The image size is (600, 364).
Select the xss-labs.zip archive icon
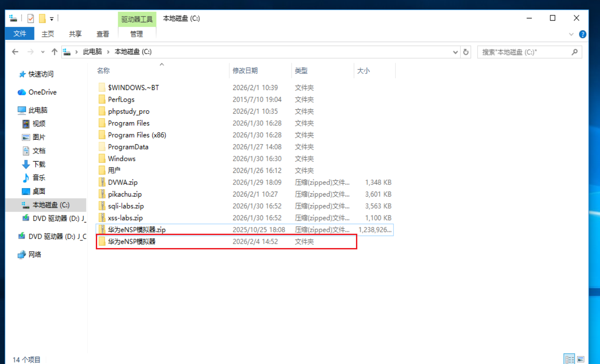tap(102, 218)
